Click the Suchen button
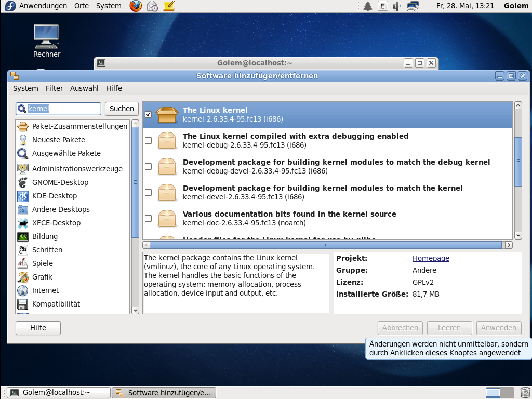 click(122, 109)
